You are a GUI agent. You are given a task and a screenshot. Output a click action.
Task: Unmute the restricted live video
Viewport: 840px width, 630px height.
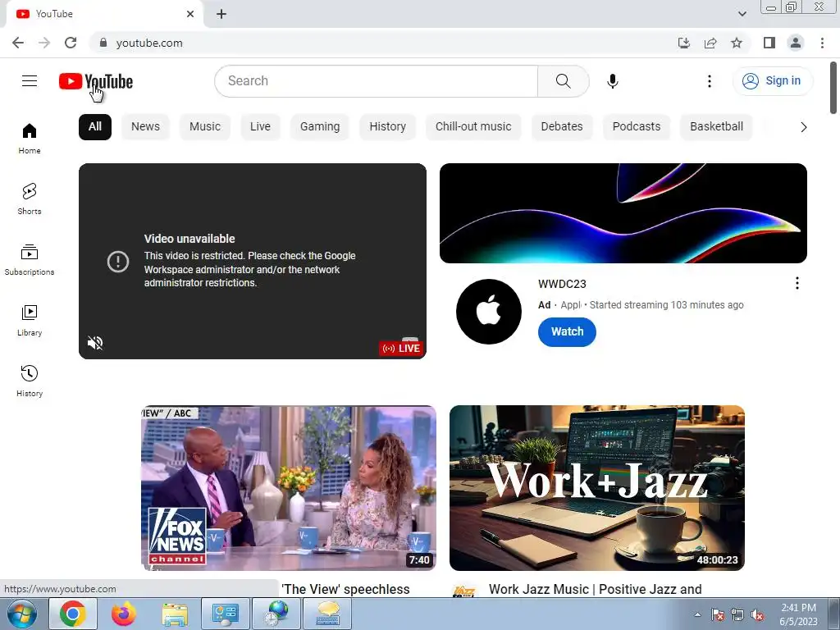pyautogui.click(x=95, y=343)
